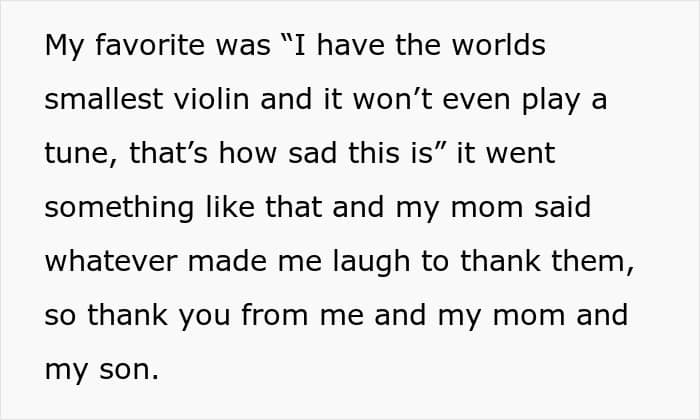This screenshot has width=700, height=420.
Task: Click the word "smallest"
Action: (107, 101)
